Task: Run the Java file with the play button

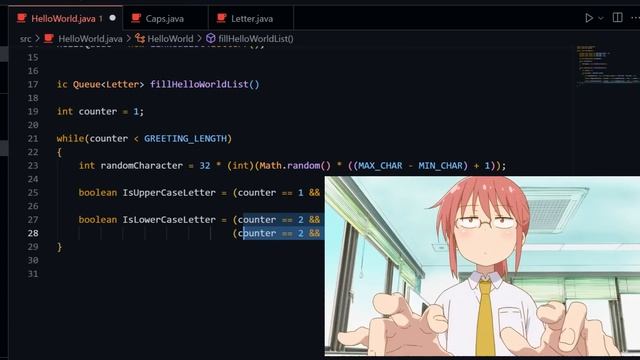Action: point(589,18)
